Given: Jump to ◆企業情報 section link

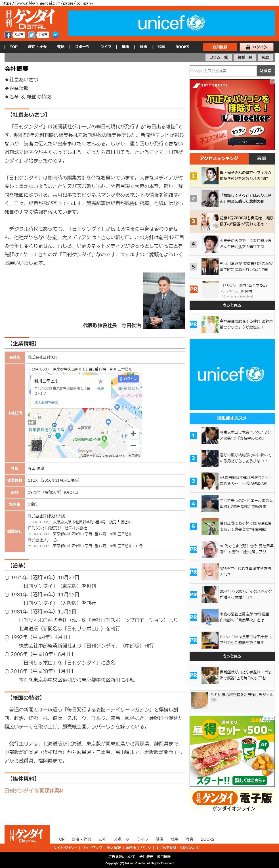Looking at the screenshot, I should click(x=16, y=88).
